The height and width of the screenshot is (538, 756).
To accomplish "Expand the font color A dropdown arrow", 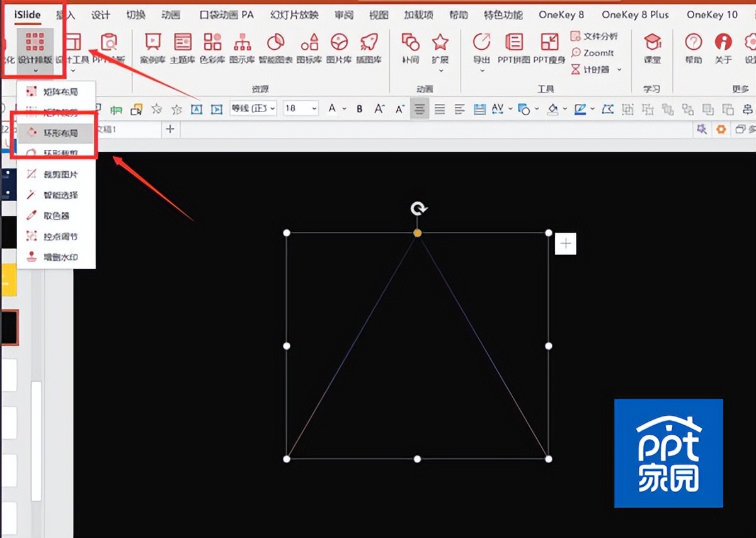I will (345, 109).
